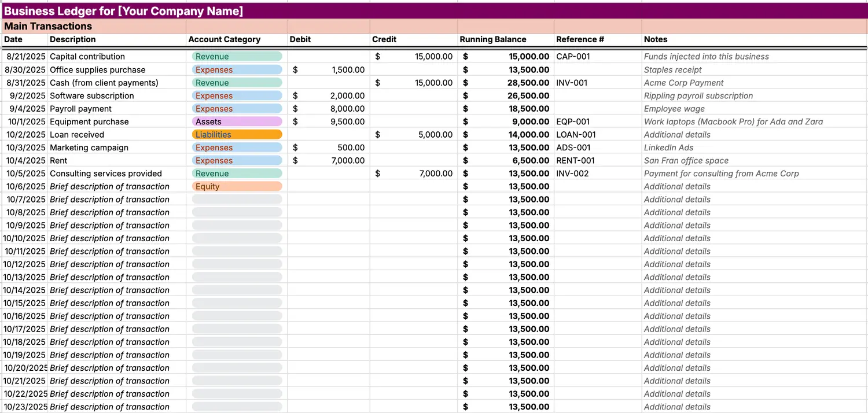Select the RENT-001 reference cell
This screenshot has height=413, width=868.
click(598, 160)
